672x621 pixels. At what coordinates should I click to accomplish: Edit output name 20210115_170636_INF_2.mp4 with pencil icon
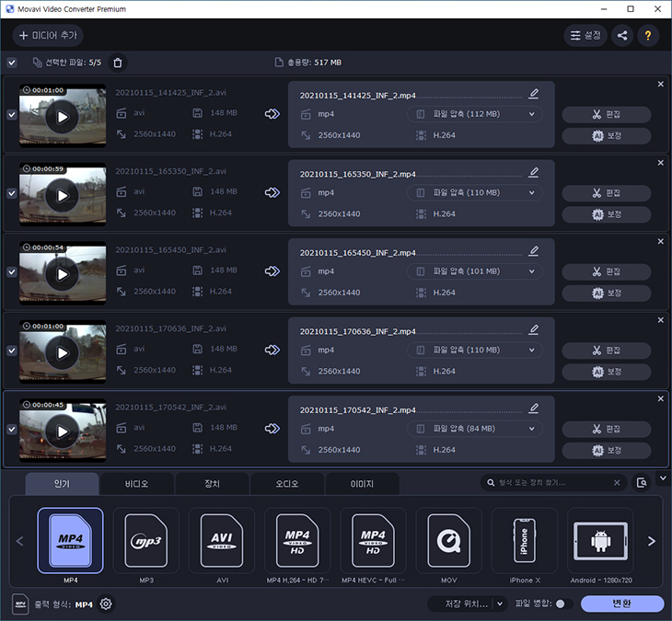[534, 329]
